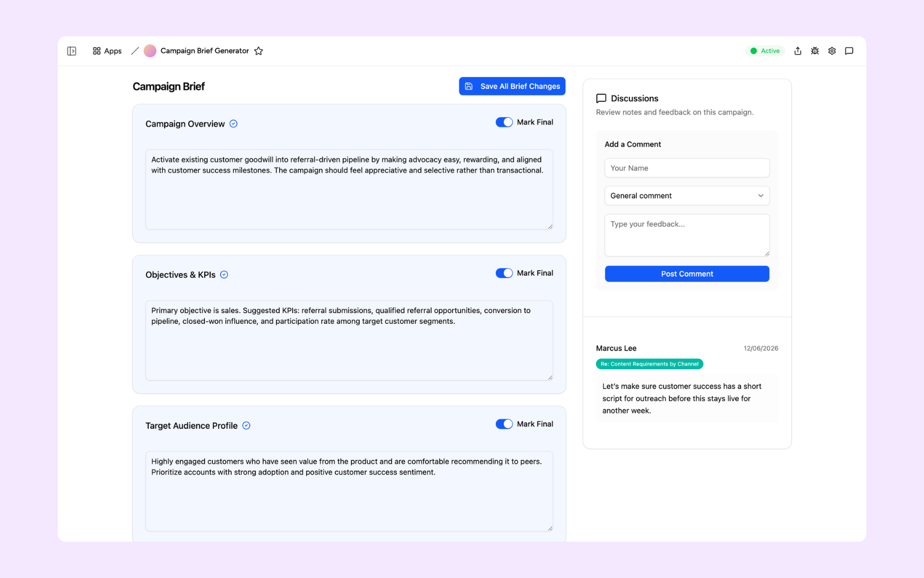Click the Review notes and feedback subtitle
This screenshot has width=924, height=578.
tap(675, 112)
